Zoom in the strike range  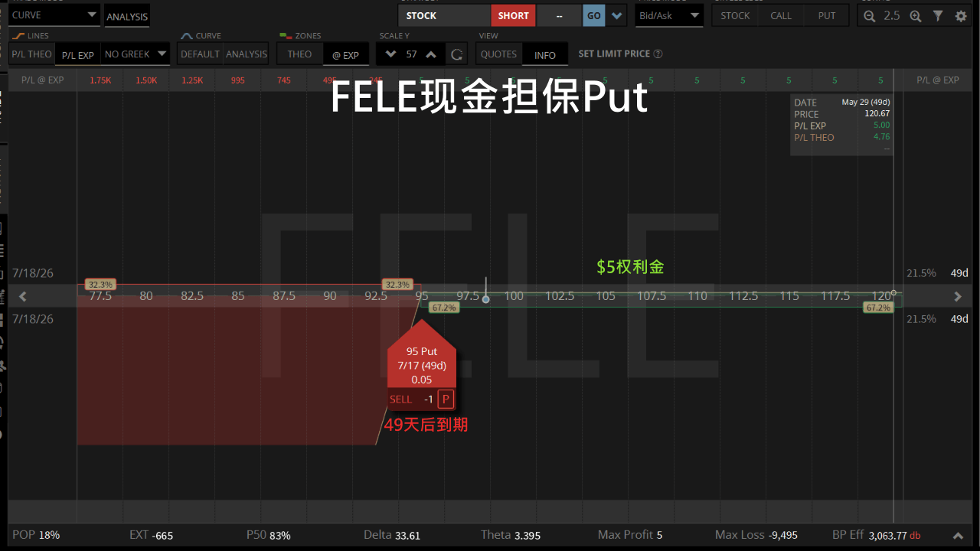pyautogui.click(x=915, y=15)
